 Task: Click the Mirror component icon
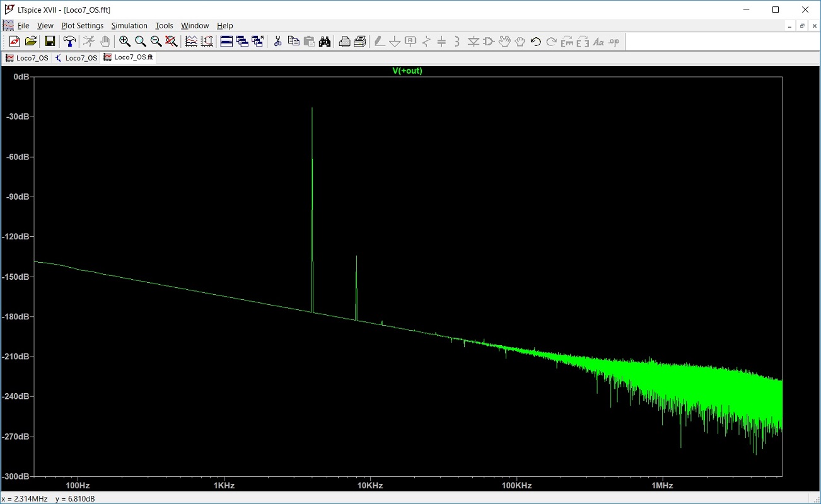(583, 42)
